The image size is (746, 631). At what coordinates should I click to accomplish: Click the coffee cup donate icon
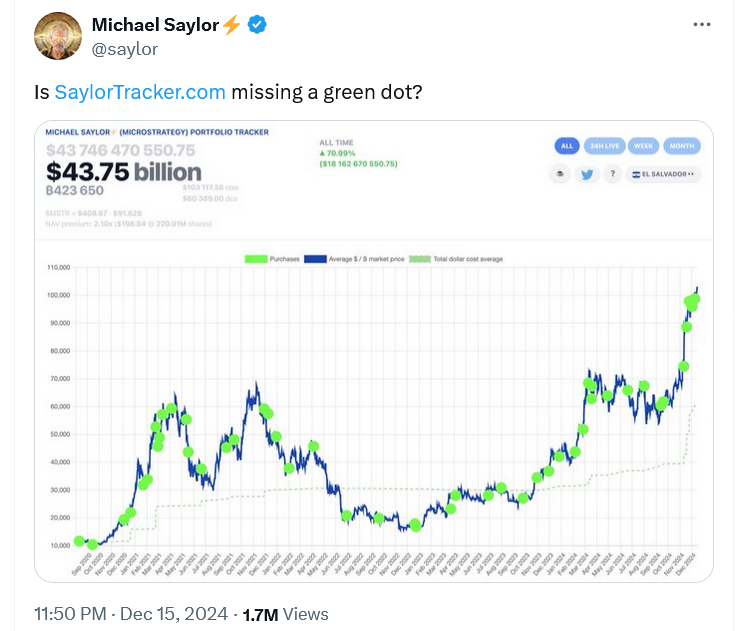[x=559, y=174]
